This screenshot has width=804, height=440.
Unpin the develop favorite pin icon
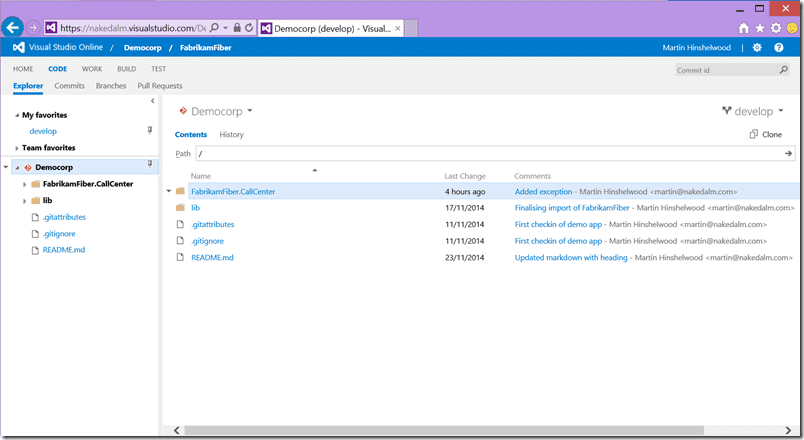tap(150, 130)
